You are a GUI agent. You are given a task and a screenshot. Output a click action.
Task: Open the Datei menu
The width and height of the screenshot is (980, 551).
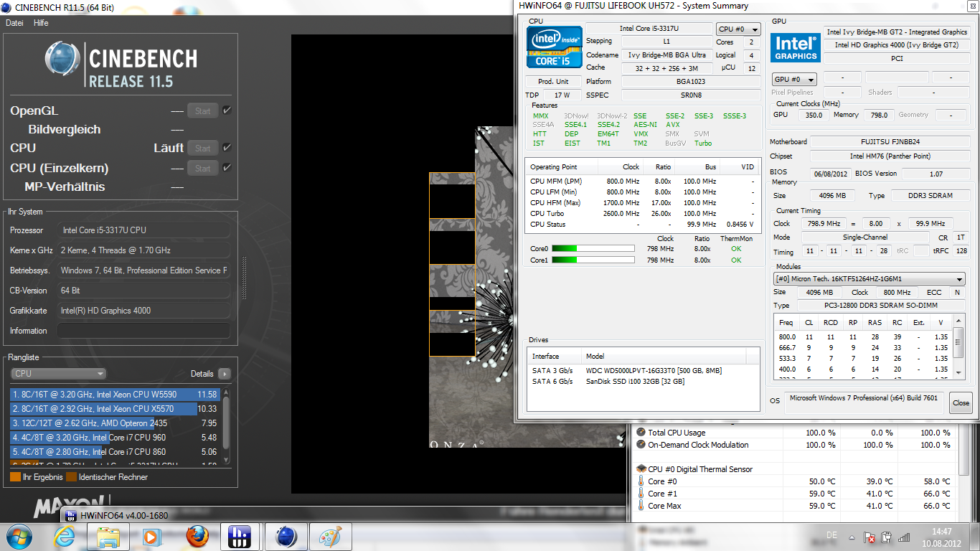click(x=14, y=23)
